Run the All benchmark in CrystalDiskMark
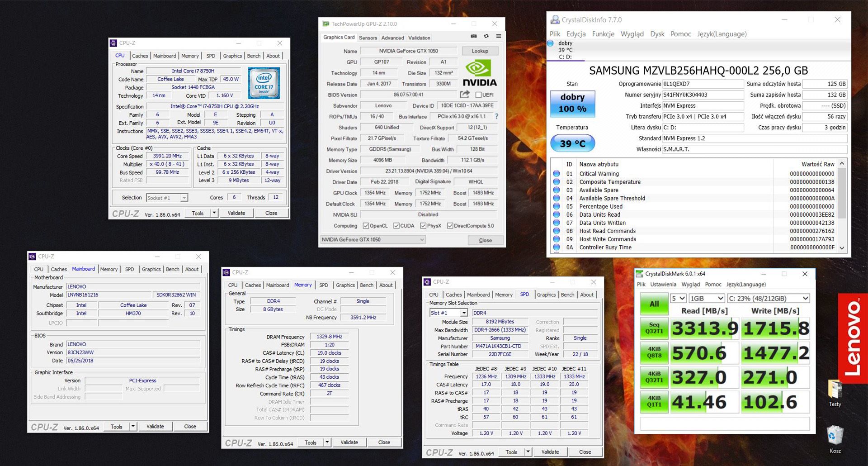The width and height of the screenshot is (868, 466). point(654,304)
